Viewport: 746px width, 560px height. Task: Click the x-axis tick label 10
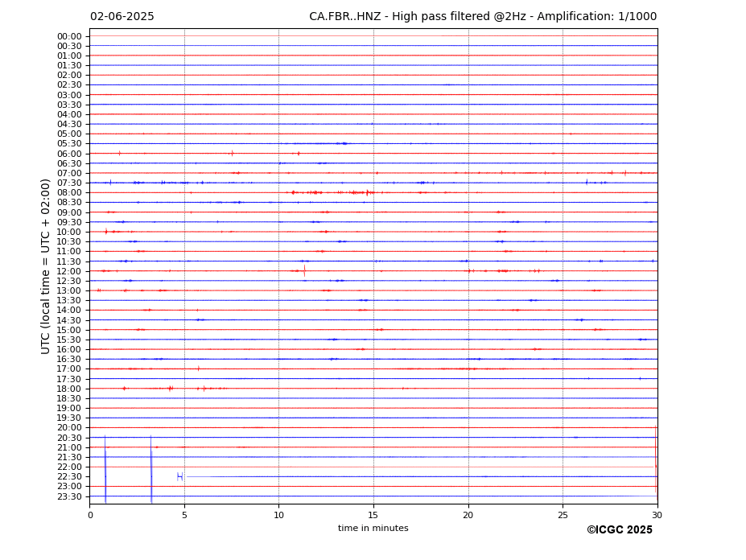click(x=278, y=515)
